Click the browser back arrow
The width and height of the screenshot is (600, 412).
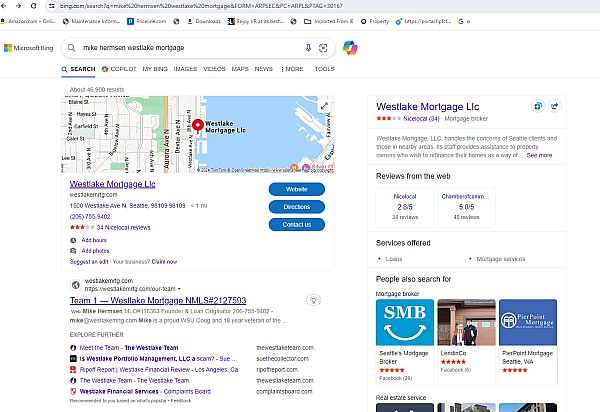[x=4, y=6]
